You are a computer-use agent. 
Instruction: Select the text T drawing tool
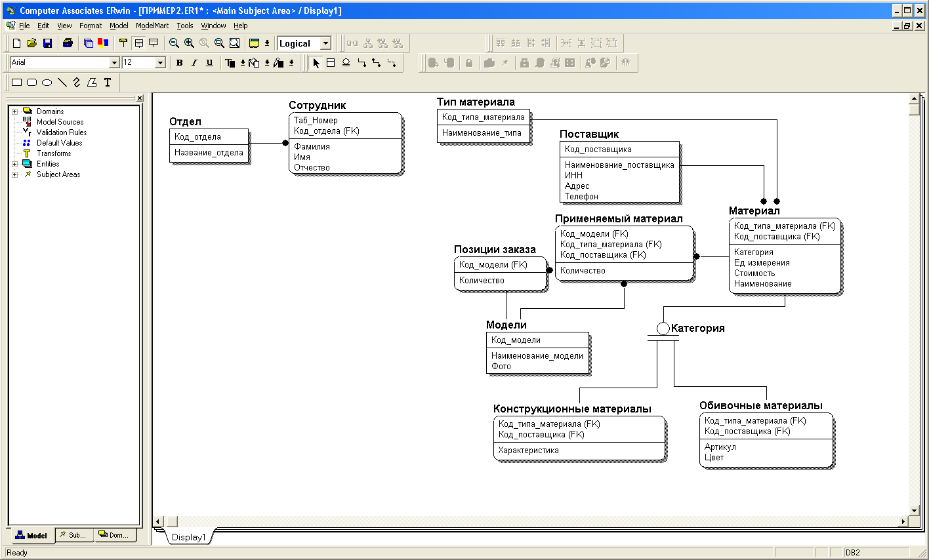108,83
